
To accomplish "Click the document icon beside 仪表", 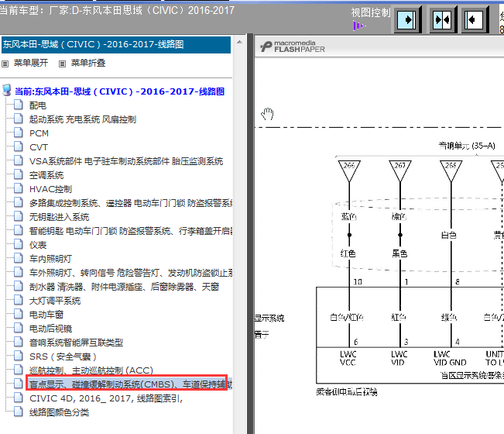I will click(19, 244).
